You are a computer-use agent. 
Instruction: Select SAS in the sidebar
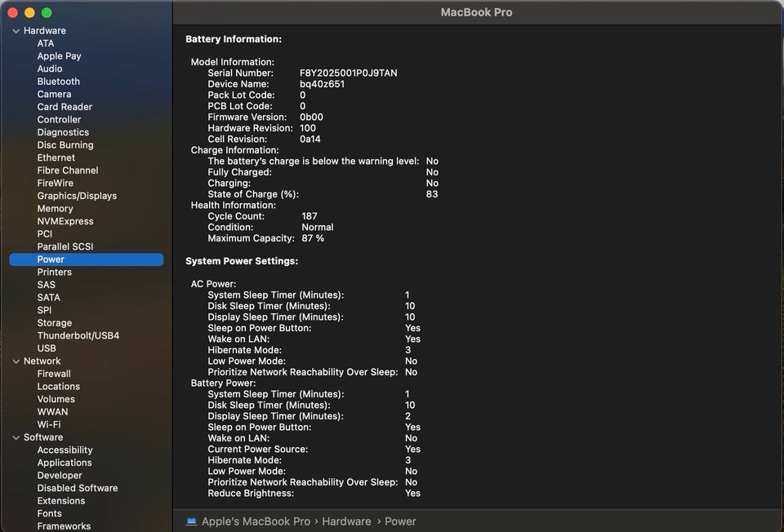tap(46, 285)
